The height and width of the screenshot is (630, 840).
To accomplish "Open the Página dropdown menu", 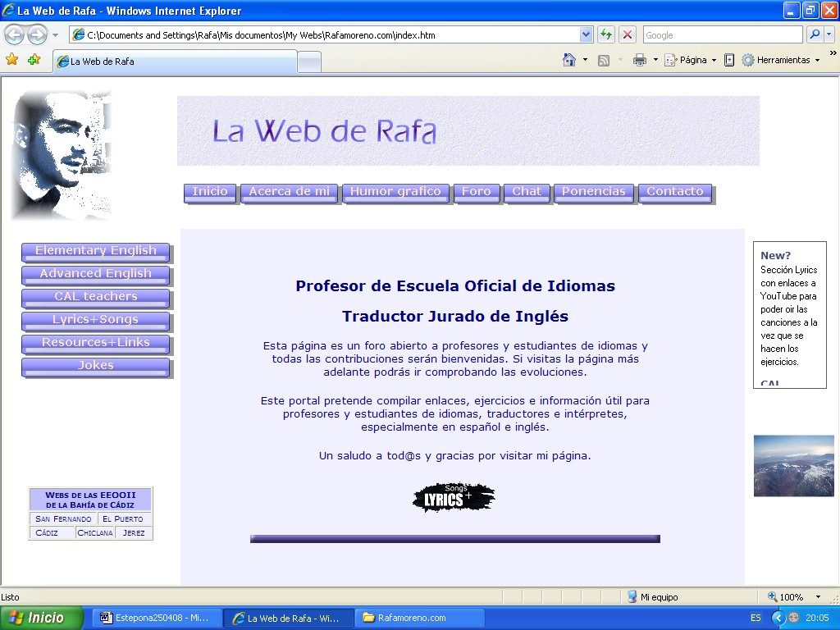I will pyautogui.click(x=690, y=60).
